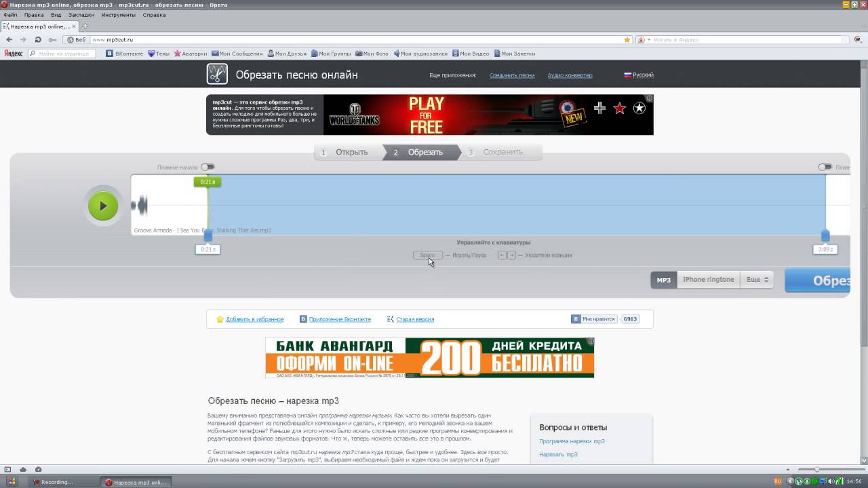Viewport: 868px width, 488px height.
Task: Change language via Русский selector
Action: (639, 75)
